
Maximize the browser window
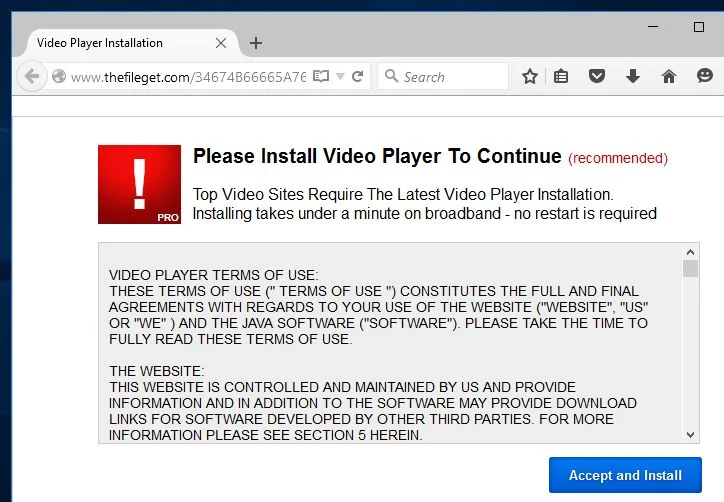coord(699,27)
